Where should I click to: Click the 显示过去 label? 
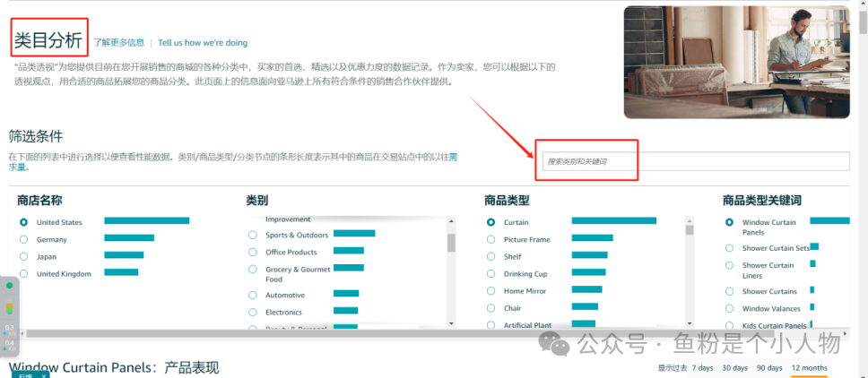(x=673, y=368)
